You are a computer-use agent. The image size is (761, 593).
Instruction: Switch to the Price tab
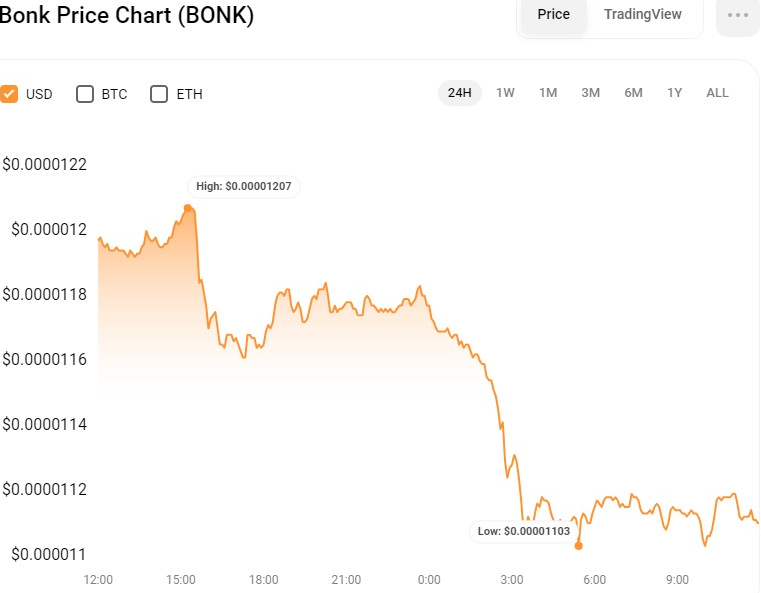tap(553, 14)
